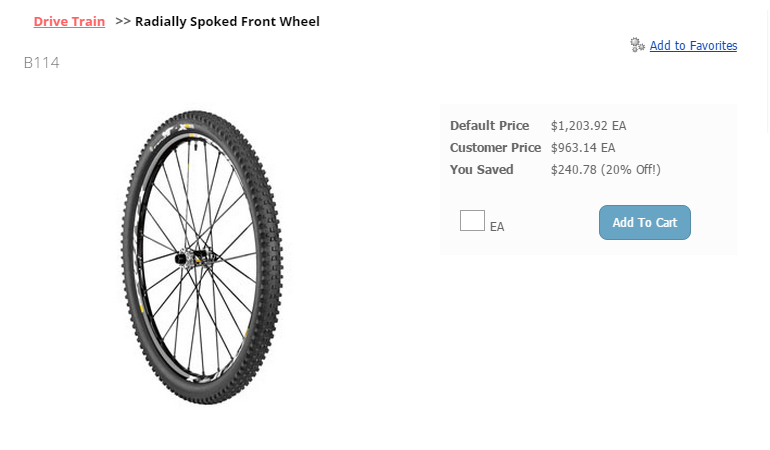Click the Add To Cart button
The width and height of the screenshot is (770, 450).
[x=645, y=223]
